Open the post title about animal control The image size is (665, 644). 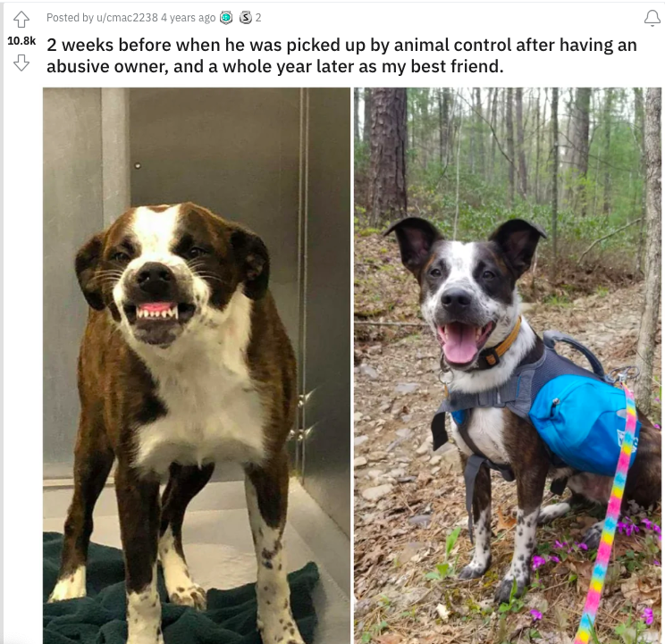click(x=341, y=55)
